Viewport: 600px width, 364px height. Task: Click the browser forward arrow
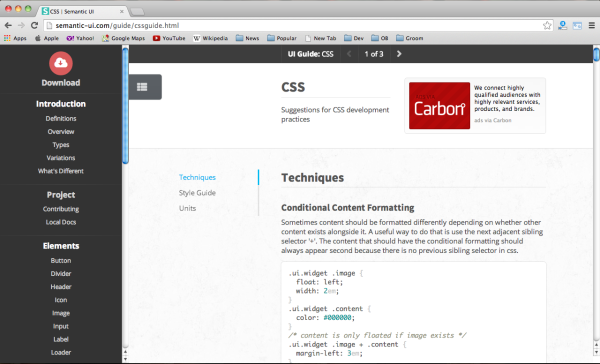tap(21, 25)
